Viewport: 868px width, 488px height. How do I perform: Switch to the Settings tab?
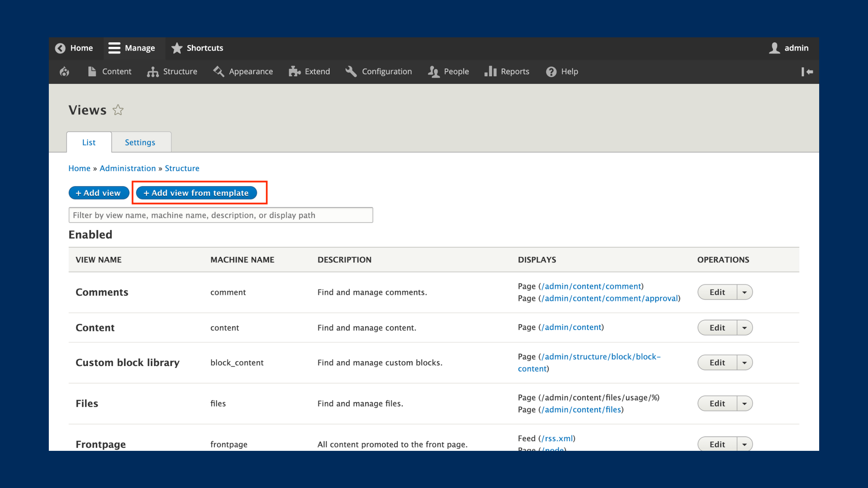tap(140, 142)
